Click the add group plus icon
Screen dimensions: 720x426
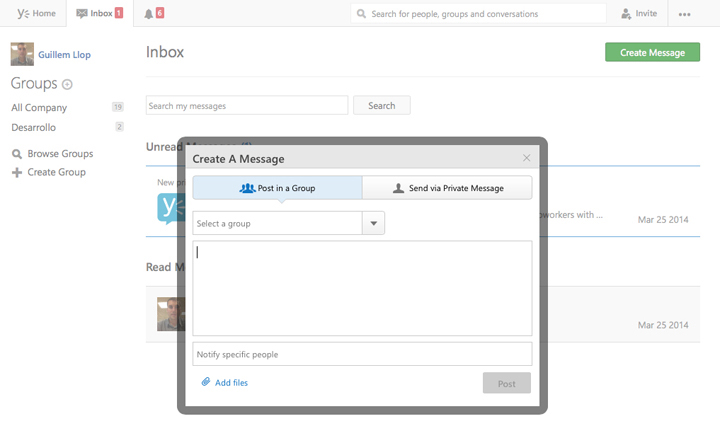pyautogui.click(x=67, y=85)
